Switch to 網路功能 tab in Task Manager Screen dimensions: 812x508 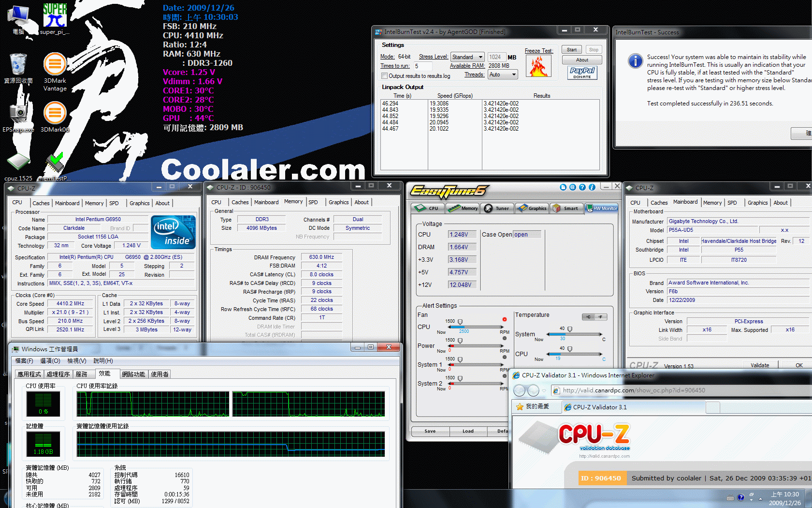click(133, 374)
